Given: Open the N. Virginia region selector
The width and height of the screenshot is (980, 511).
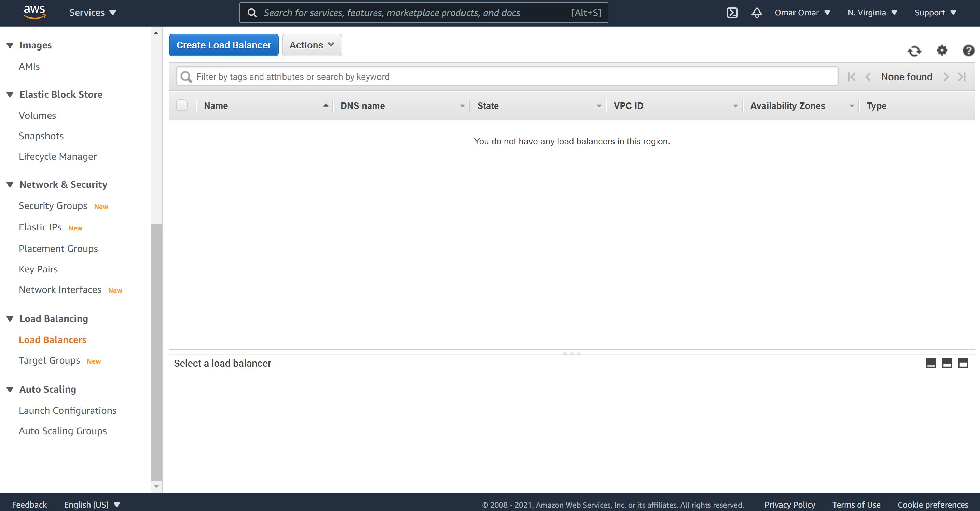Looking at the screenshot, I should (872, 13).
